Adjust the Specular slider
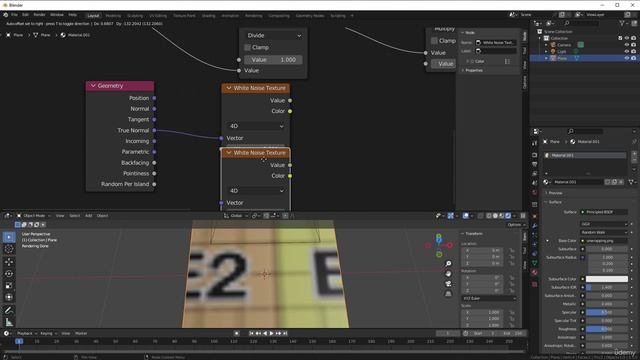Viewport: 640px width, 360px height. (607, 312)
